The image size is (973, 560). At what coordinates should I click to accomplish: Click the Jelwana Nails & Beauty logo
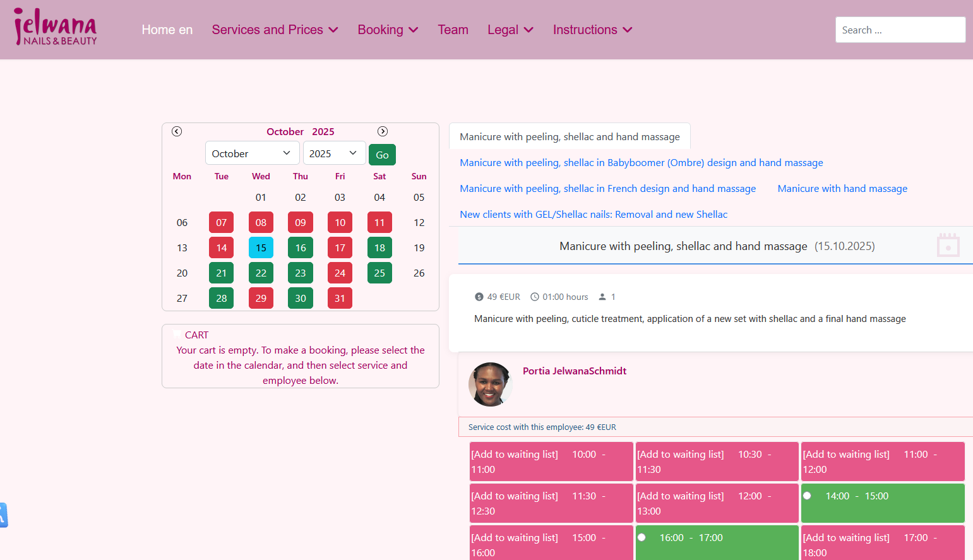pyautogui.click(x=56, y=28)
